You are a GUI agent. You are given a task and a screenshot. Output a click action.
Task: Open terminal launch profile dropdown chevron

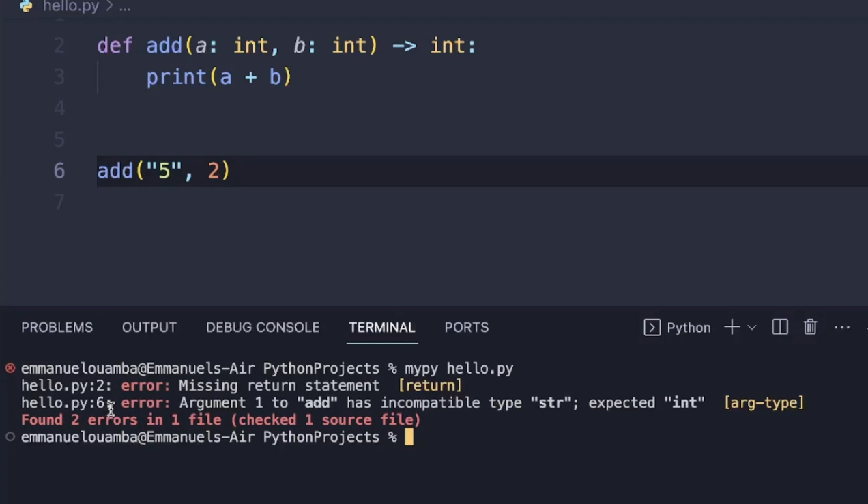tap(752, 328)
